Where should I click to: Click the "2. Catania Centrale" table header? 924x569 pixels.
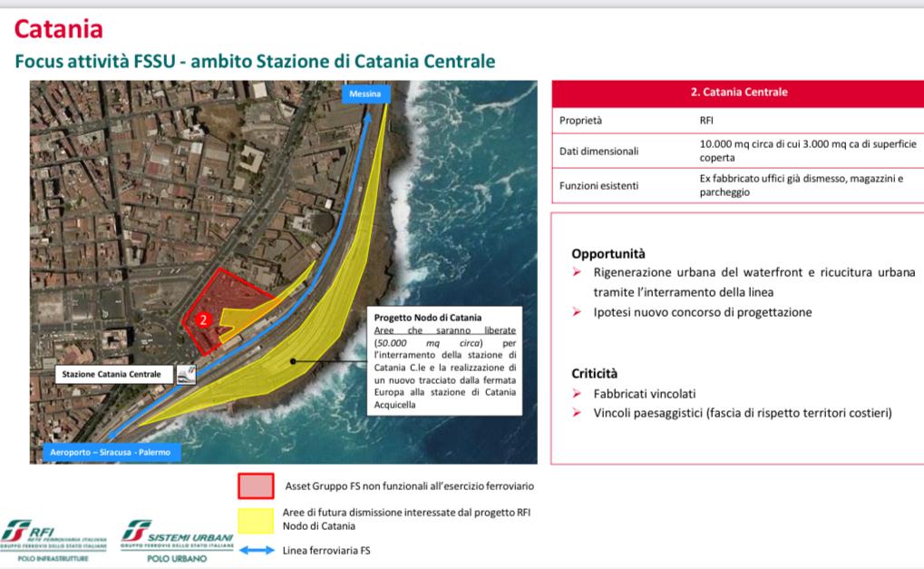point(739,93)
